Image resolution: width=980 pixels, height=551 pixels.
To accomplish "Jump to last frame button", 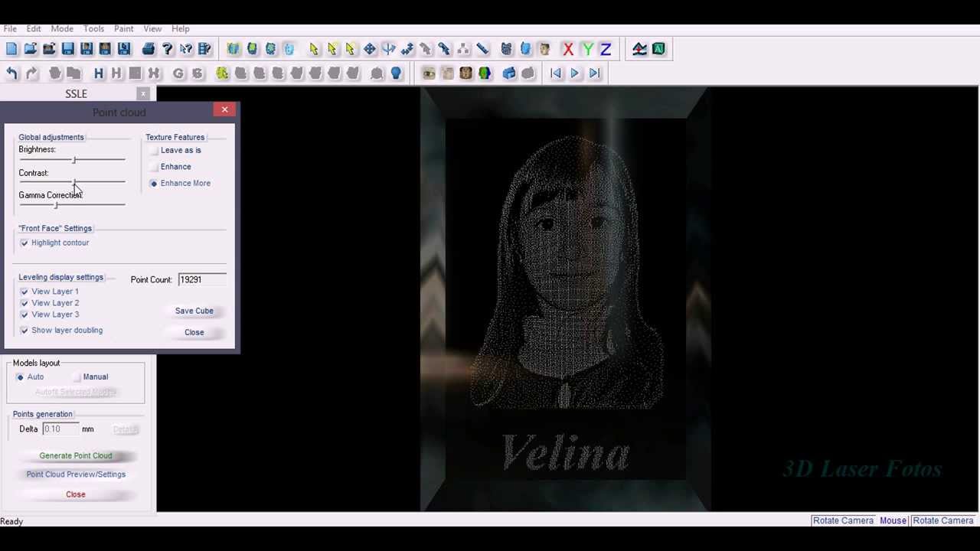I will pos(594,73).
